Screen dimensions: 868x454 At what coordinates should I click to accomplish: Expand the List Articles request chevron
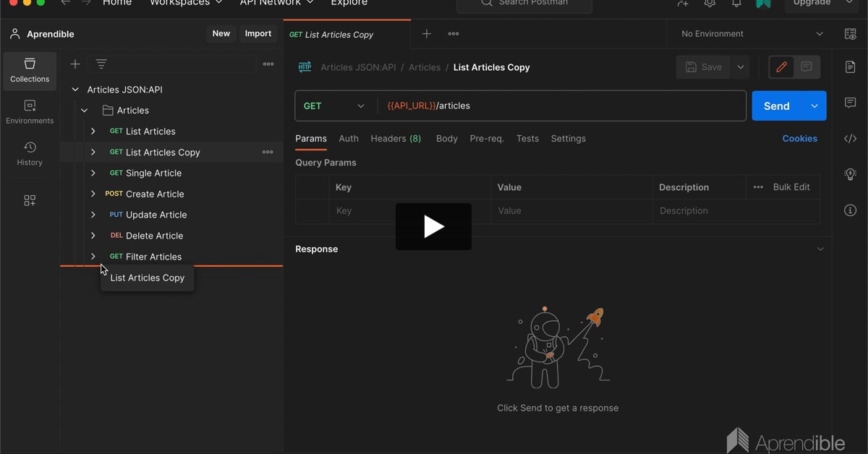[93, 132]
